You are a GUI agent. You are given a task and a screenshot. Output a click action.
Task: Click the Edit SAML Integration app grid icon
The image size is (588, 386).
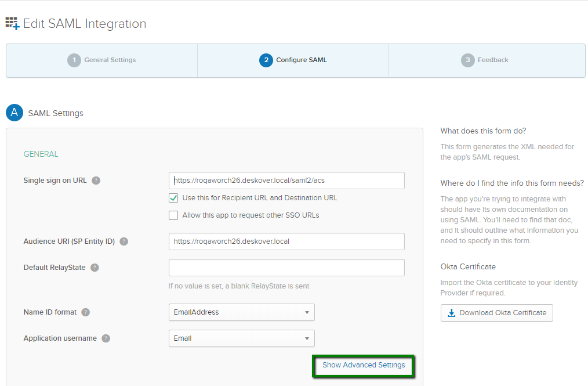point(12,23)
